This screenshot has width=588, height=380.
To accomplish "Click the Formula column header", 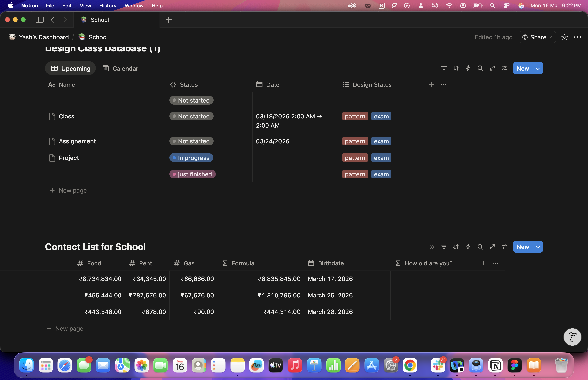I will click(x=261, y=263).
